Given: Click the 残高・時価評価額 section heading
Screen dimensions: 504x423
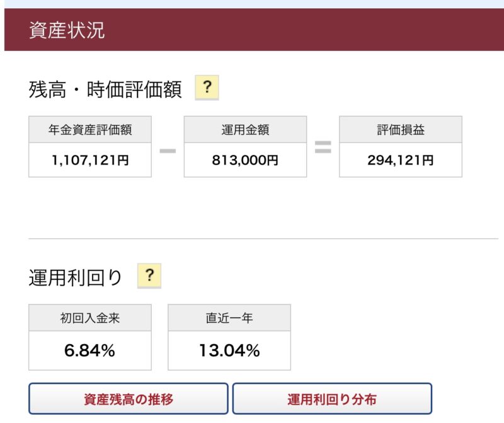Looking at the screenshot, I should (x=105, y=89).
